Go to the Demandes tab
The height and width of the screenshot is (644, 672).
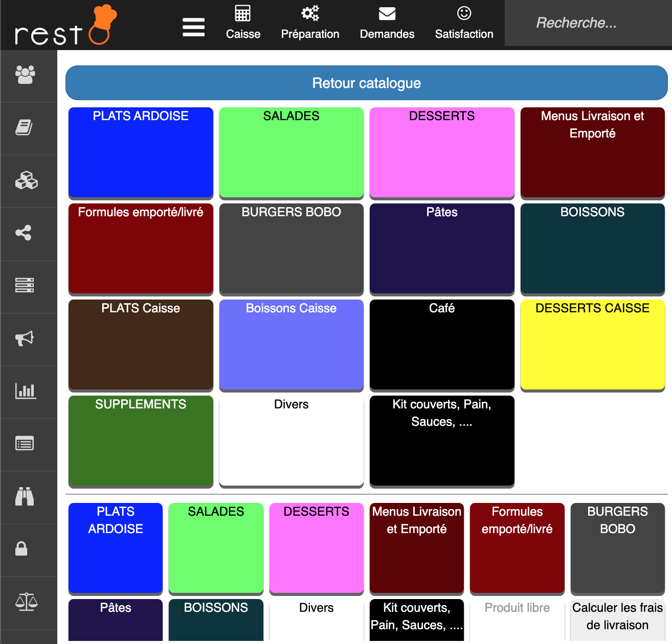[387, 23]
